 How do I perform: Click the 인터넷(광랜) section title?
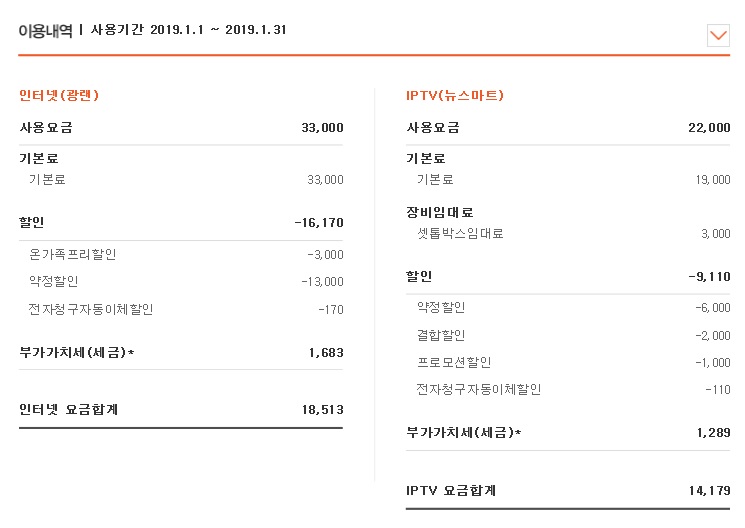click(x=59, y=96)
